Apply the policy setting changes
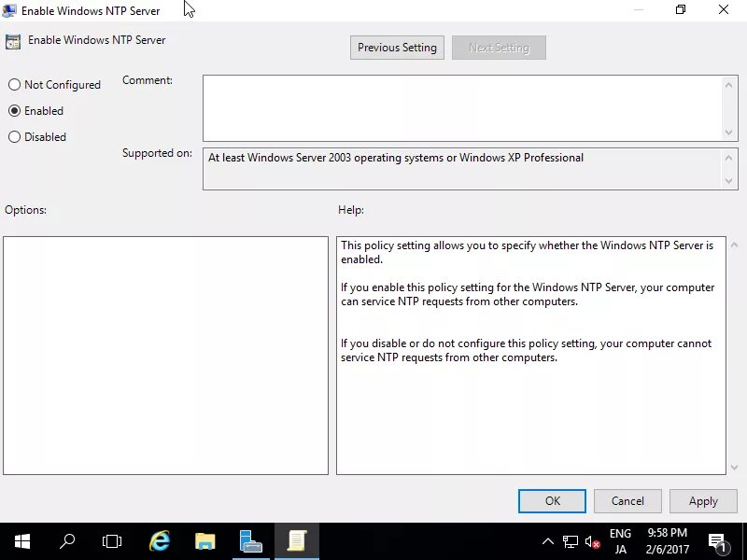This screenshot has height=560, width=747. [x=703, y=501]
